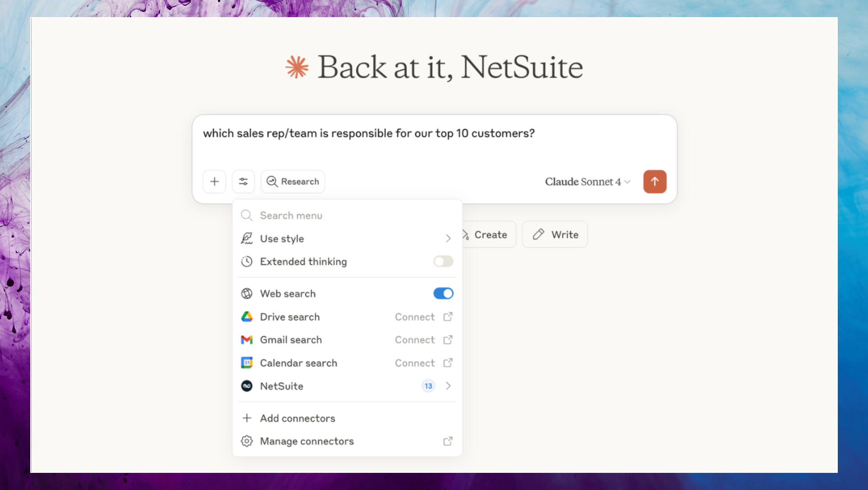Click the external link icon for Calendar search
Screen dimensions: 868x490
point(448,363)
